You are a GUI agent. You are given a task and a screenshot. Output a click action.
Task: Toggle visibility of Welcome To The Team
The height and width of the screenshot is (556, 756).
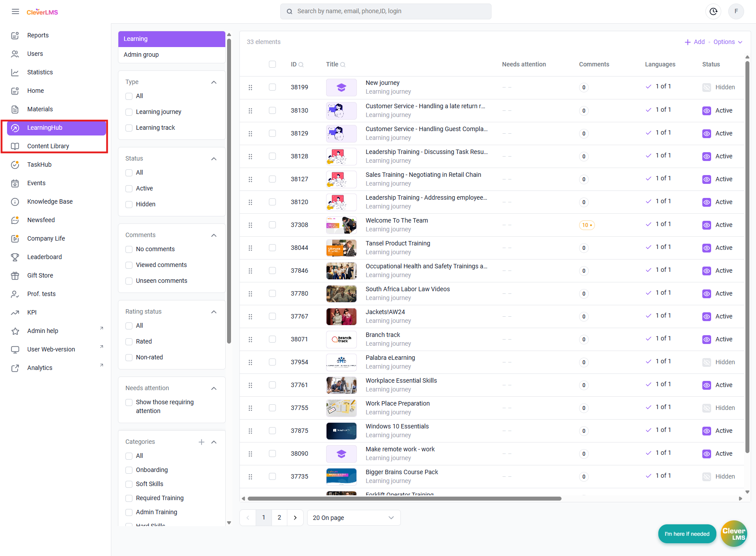[x=706, y=225]
